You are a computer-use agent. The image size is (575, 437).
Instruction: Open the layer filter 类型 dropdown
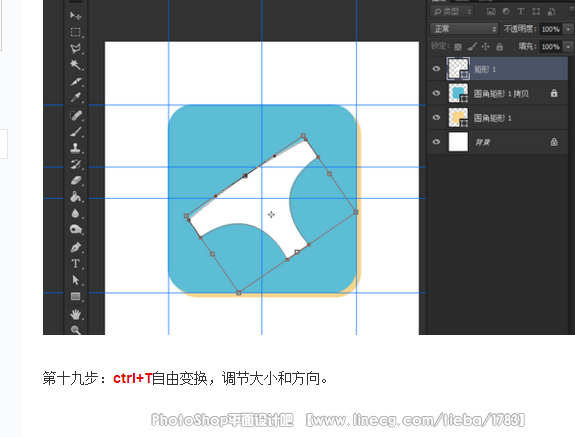452,11
